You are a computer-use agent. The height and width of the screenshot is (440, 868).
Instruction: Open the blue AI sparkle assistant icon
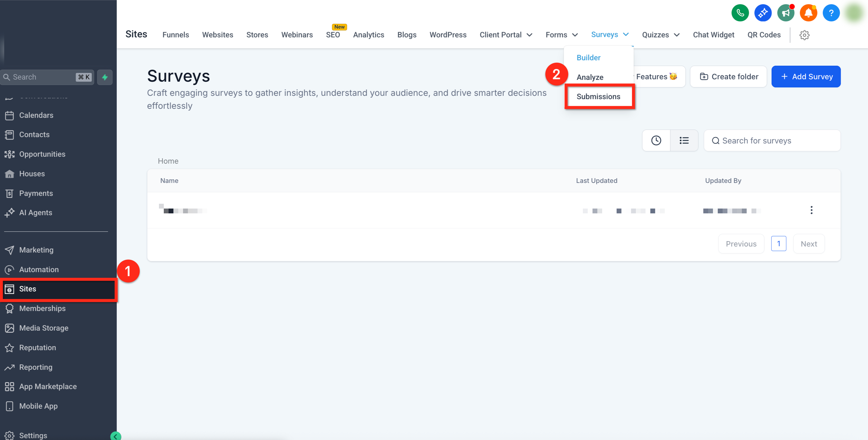[x=763, y=13]
